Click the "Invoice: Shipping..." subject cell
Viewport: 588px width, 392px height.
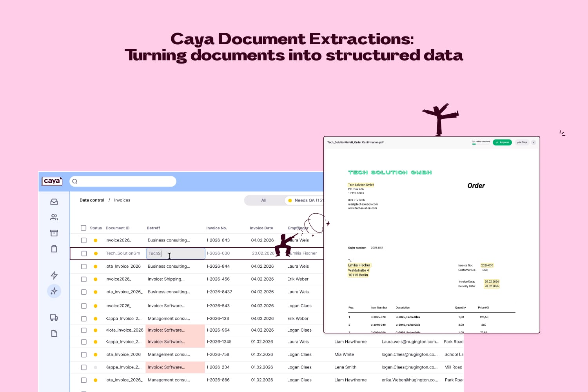(x=166, y=279)
